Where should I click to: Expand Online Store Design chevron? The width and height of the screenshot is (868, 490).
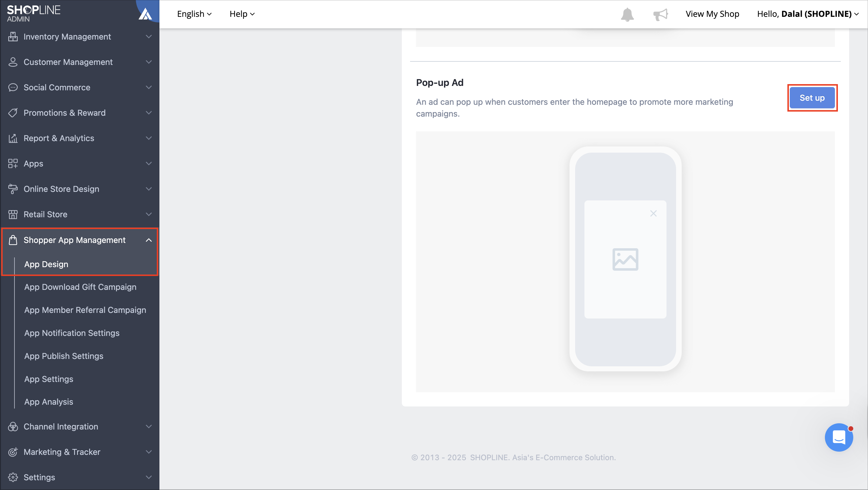click(149, 189)
